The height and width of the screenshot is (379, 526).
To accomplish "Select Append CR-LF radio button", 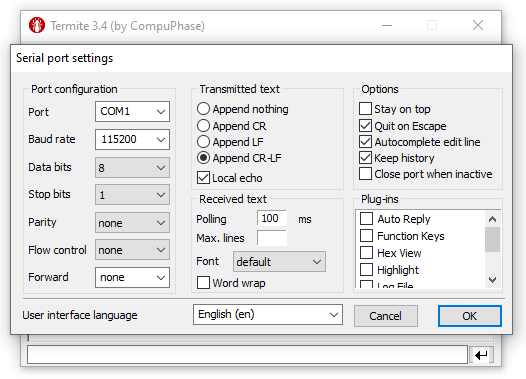I will [x=203, y=158].
